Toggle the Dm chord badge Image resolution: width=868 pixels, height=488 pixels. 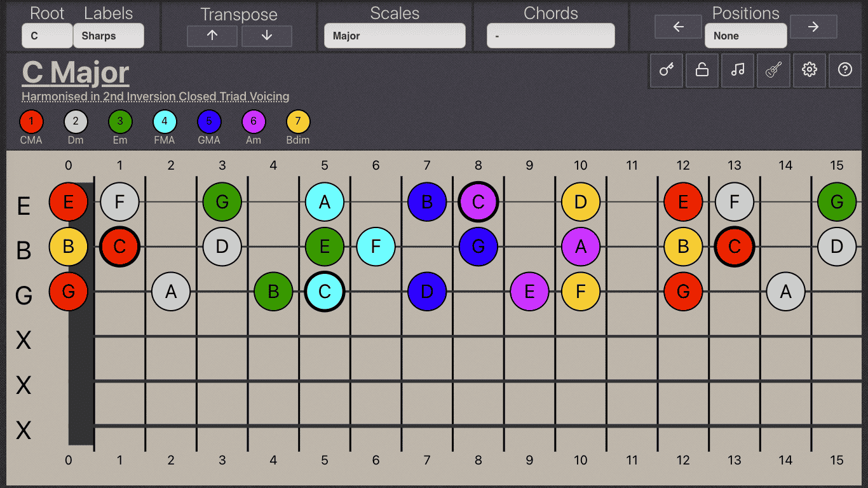[x=76, y=121]
